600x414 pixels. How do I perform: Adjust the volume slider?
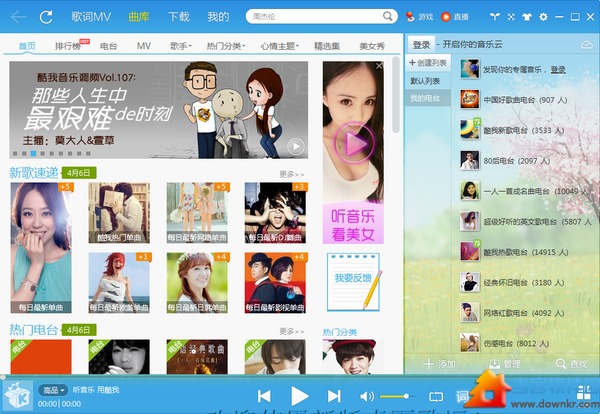(x=395, y=396)
